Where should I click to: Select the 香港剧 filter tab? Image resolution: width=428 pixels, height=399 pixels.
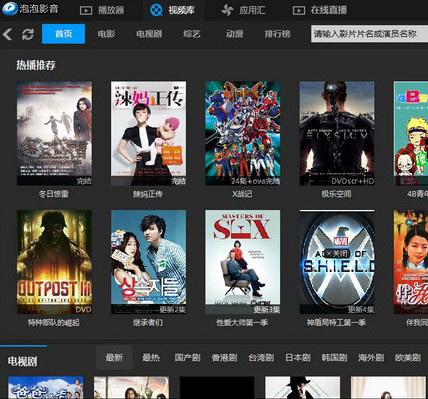(x=224, y=358)
